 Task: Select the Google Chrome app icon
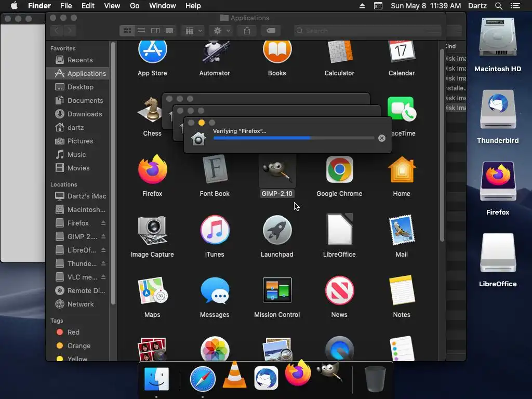click(x=339, y=169)
